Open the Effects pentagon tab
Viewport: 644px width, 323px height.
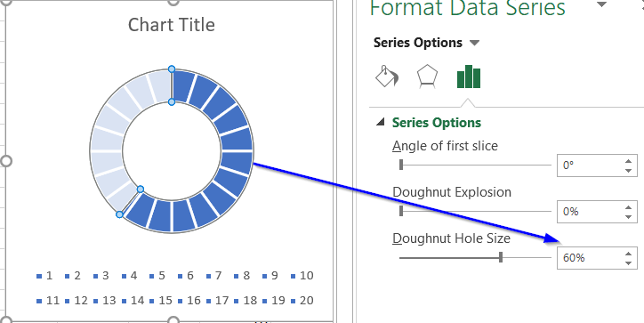coord(427,77)
